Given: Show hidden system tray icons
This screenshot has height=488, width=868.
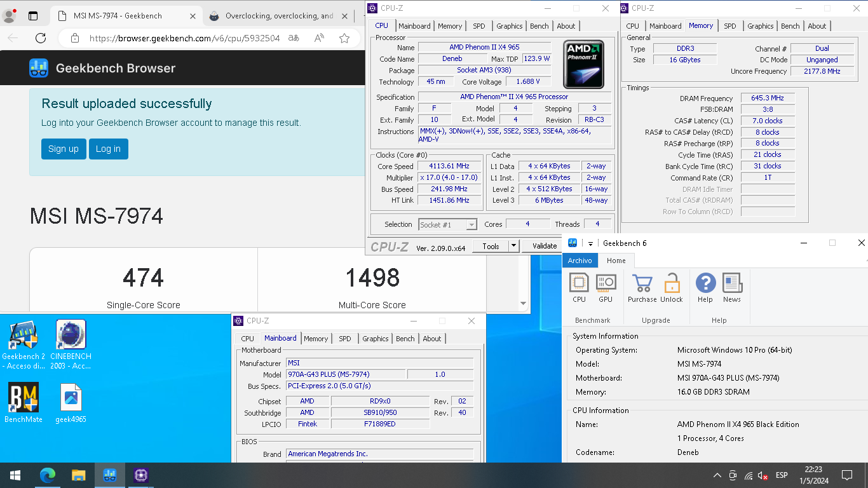Looking at the screenshot, I should (x=717, y=475).
